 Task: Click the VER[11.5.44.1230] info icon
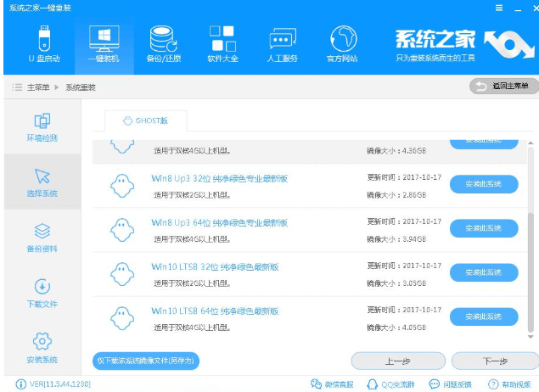[x=21, y=384]
